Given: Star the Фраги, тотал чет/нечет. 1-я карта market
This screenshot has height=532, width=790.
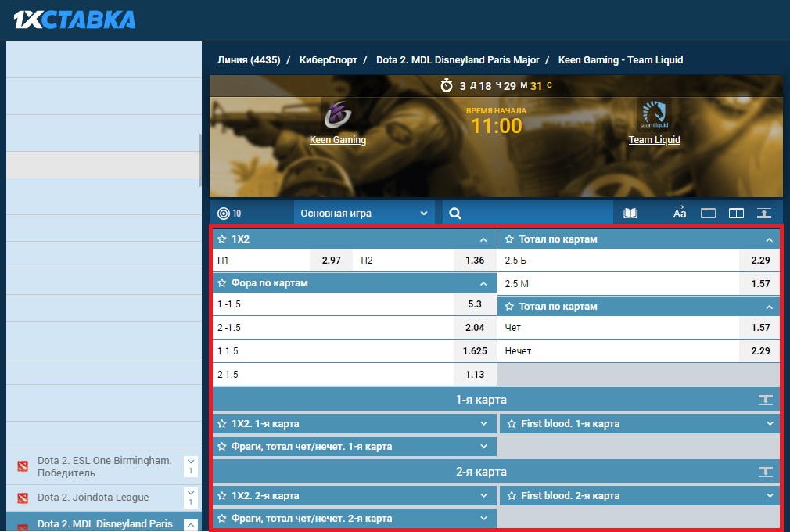Looking at the screenshot, I should [221, 447].
